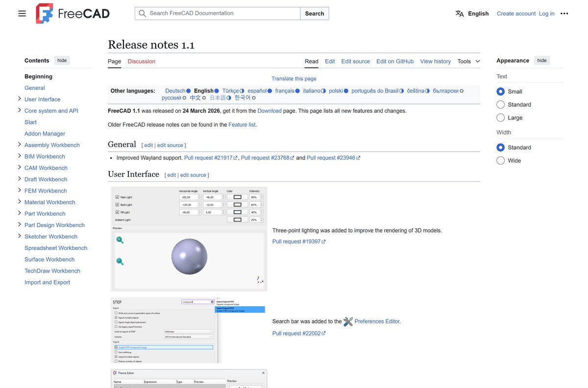Expand Assembly Workbench in contents
The height and width of the screenshot is (388, 588).
pos(19,145)
